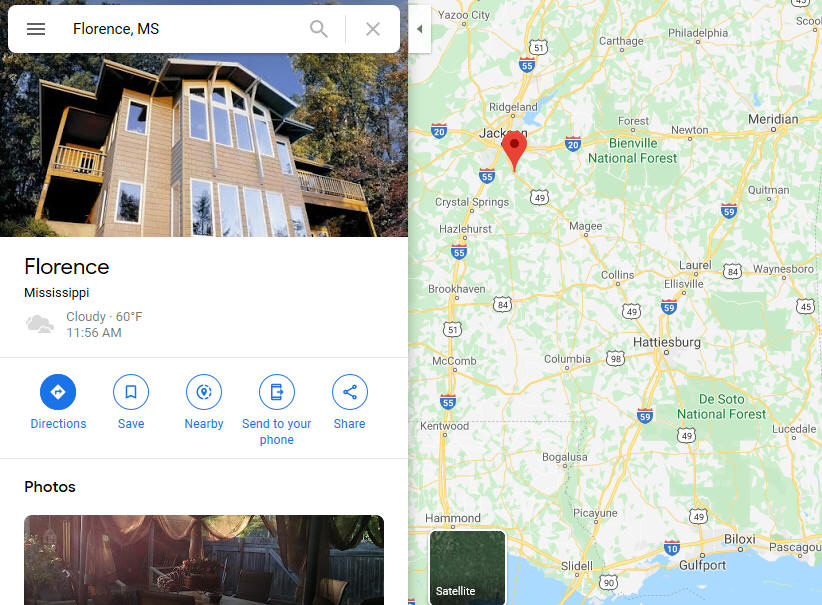Click the red map pin near Jackson

(x=514, y=150)
